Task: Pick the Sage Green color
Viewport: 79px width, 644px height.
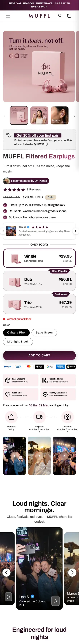Action: [x=44, y=332]
